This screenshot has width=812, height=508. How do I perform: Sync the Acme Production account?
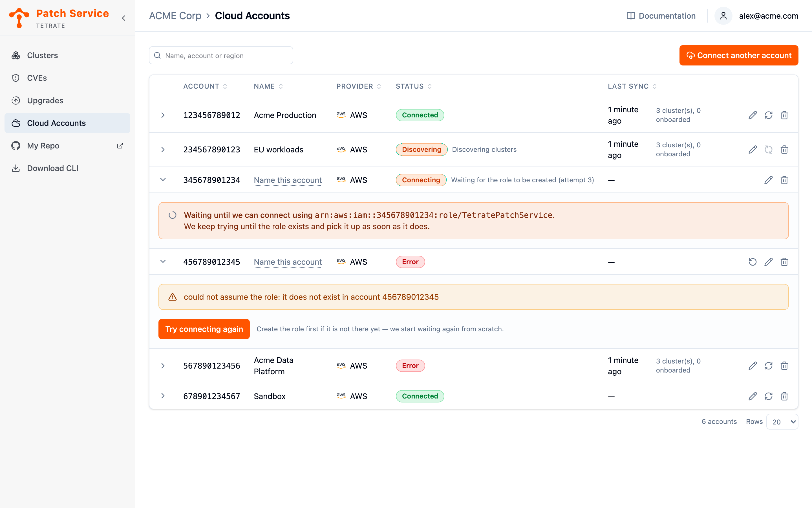coord(768,115)
